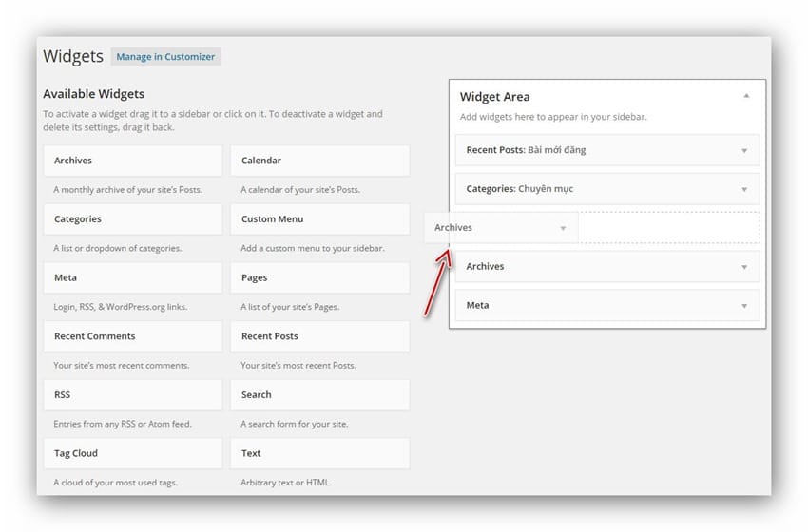The height and width of the screenshot is (532, 808).
Task: Select the Tag Cloud available widget
Action: pyautogui.click(x=133, y=453)
